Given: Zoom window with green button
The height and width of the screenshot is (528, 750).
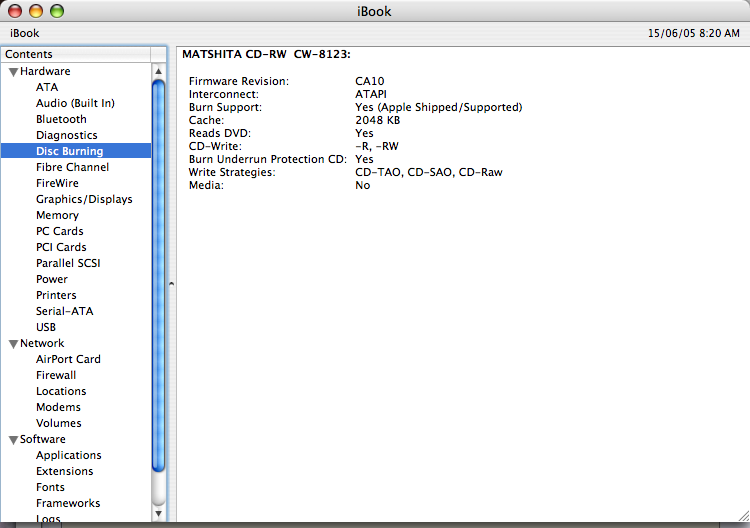Looking at the screenshot, I should pos(57,11).
